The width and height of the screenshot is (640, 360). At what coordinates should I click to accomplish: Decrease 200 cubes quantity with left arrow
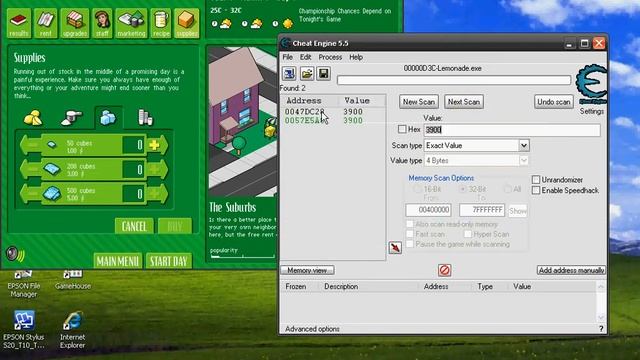[x=31, y=169]
